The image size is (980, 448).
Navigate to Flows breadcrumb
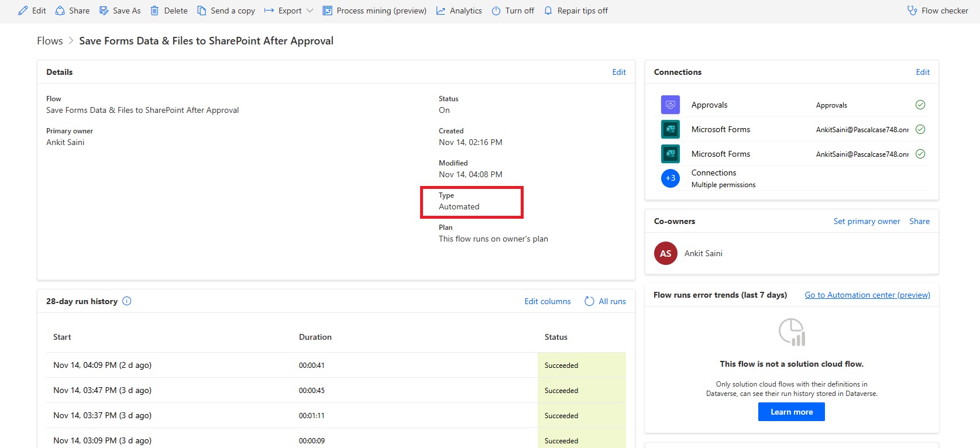coord(50,41)
